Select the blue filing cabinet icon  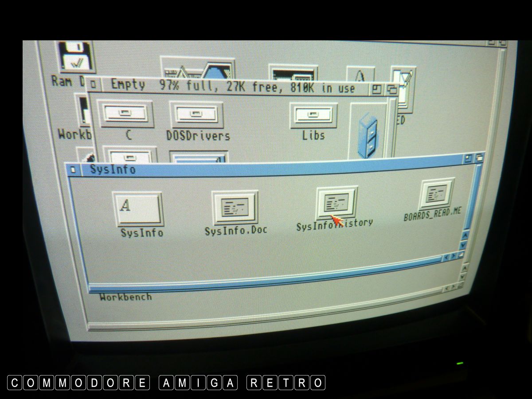[368, 135]
